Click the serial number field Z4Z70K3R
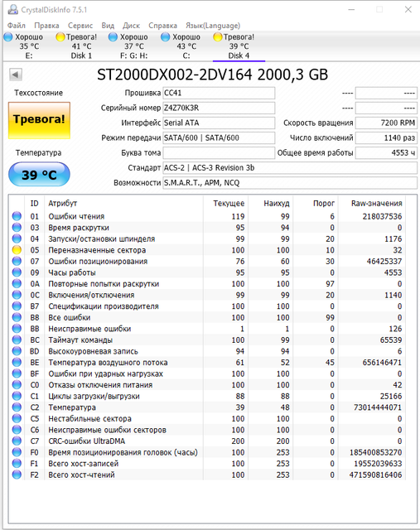The width and height of the screenshot is (420, 530). (x=219, y=108)
